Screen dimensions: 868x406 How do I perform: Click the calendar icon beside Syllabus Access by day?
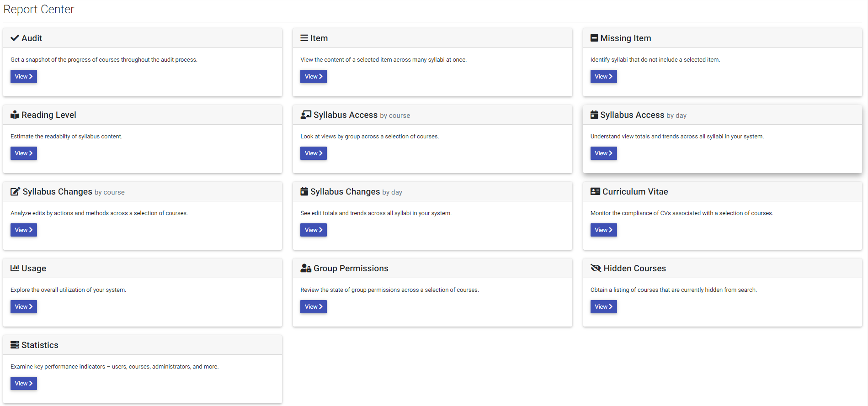(x=594, y=115)
